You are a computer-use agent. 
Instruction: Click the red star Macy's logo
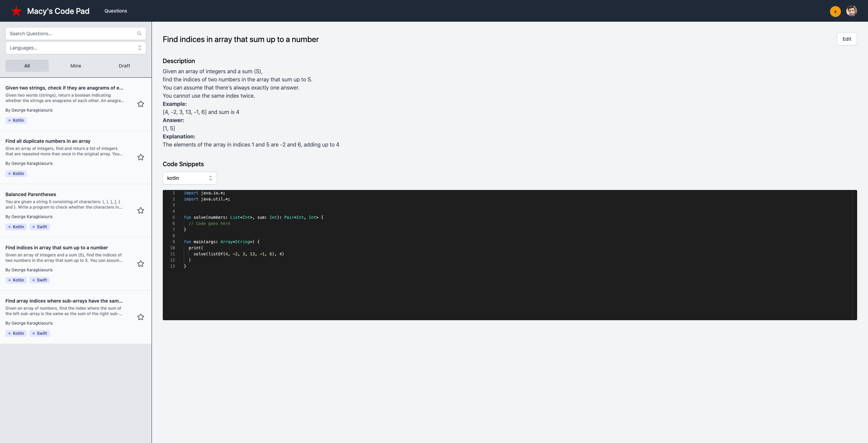16,11
